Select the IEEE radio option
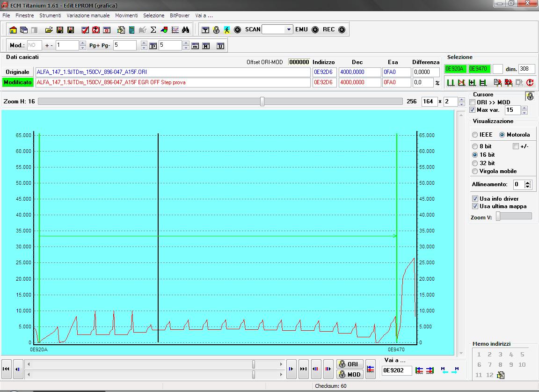This screenshot has height=392, width=539. (475, 135)
